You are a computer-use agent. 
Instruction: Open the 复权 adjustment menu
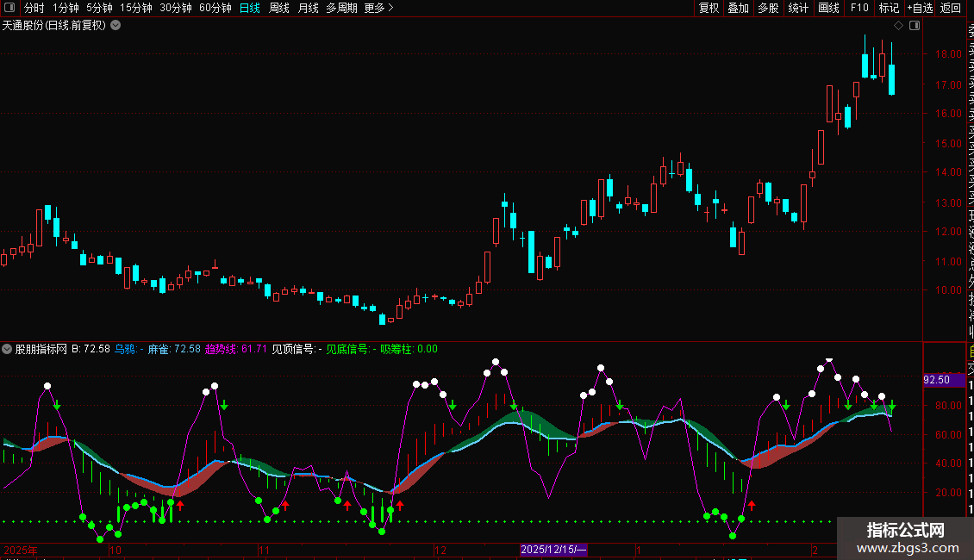(x=709, y=8)
